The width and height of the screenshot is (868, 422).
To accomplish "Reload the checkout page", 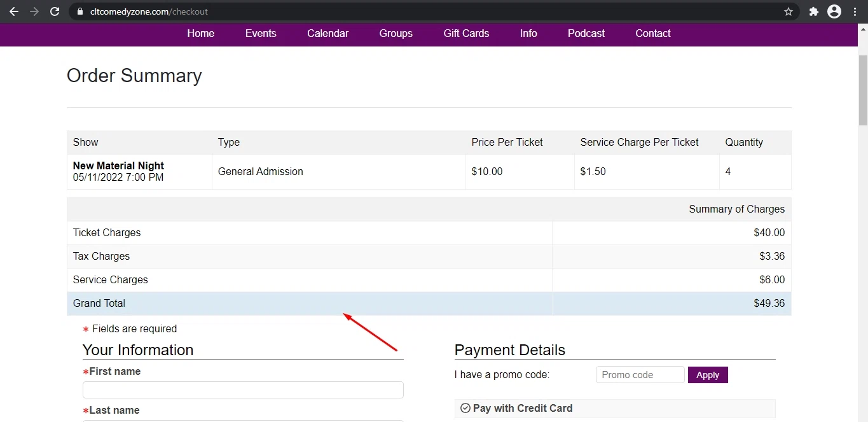I will [55, 11].
